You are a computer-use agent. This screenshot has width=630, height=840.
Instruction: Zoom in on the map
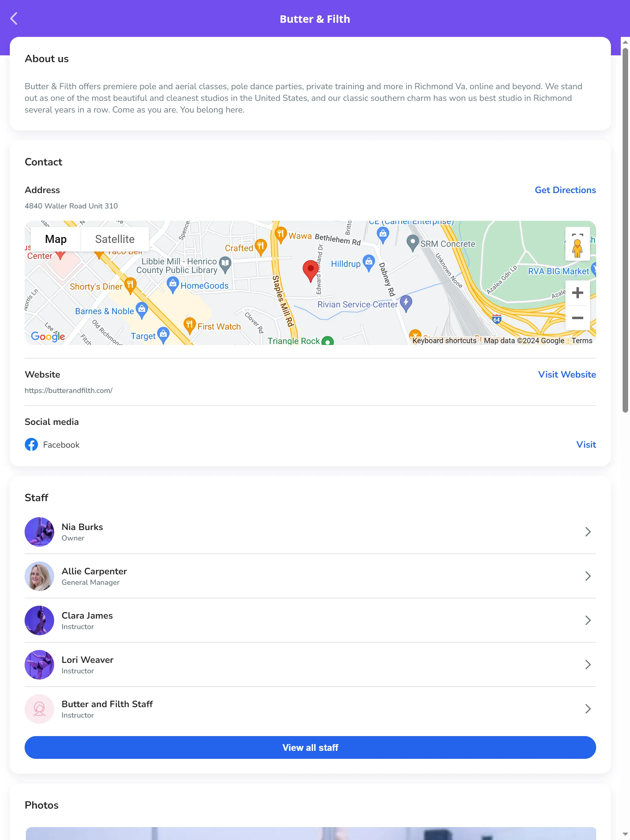click(577, 293)
